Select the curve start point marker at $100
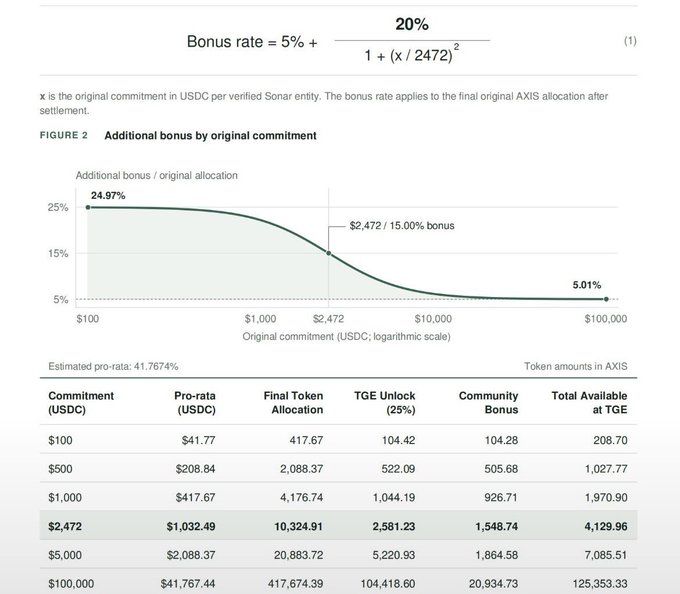Screen dimensions: 680x594 [x=88, y=207]
